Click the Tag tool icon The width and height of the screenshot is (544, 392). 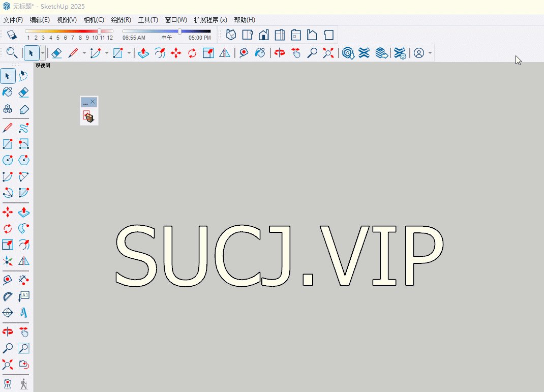tap(23, 109)
